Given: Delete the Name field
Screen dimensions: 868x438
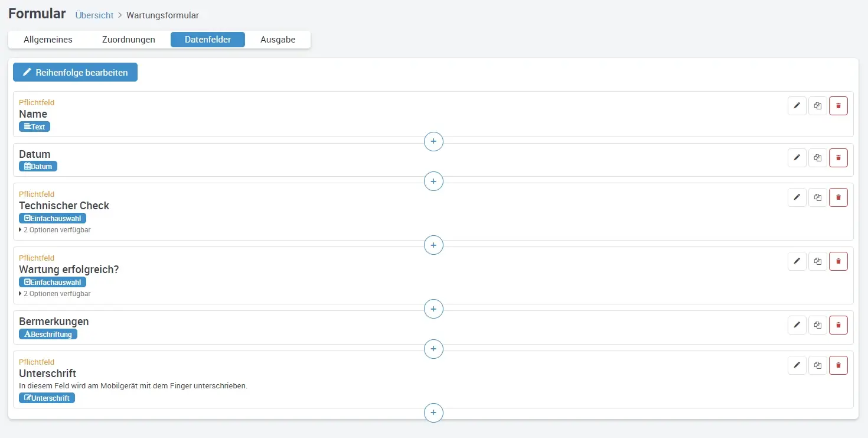Looking at the screenshot, I should 838,106.
